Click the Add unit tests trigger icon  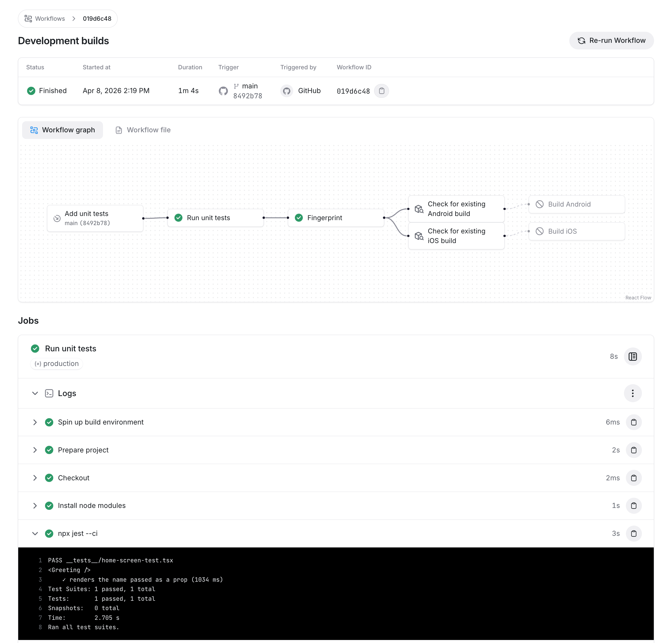[x=57, y=218]
